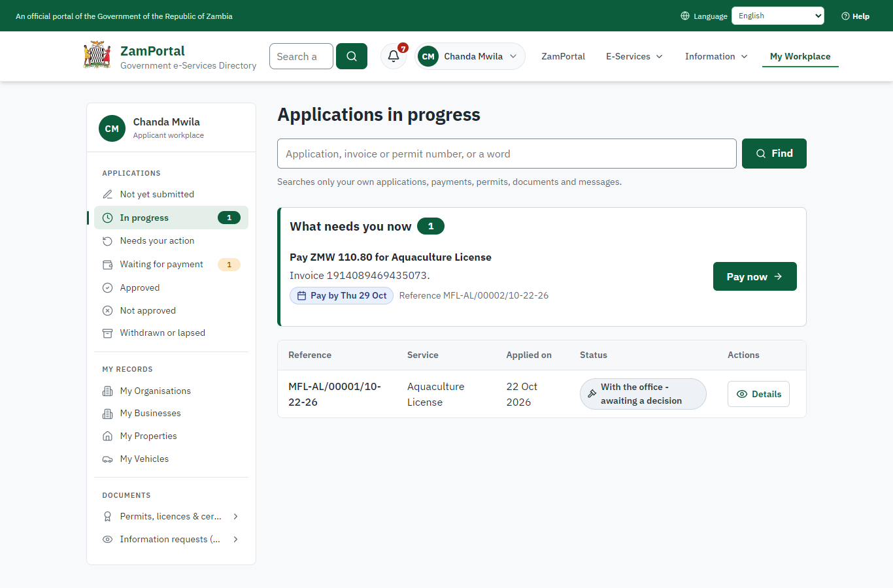This screenshot has height=588, width=893.
Task: Click the notifications bell icon
Action: (394, 56)
